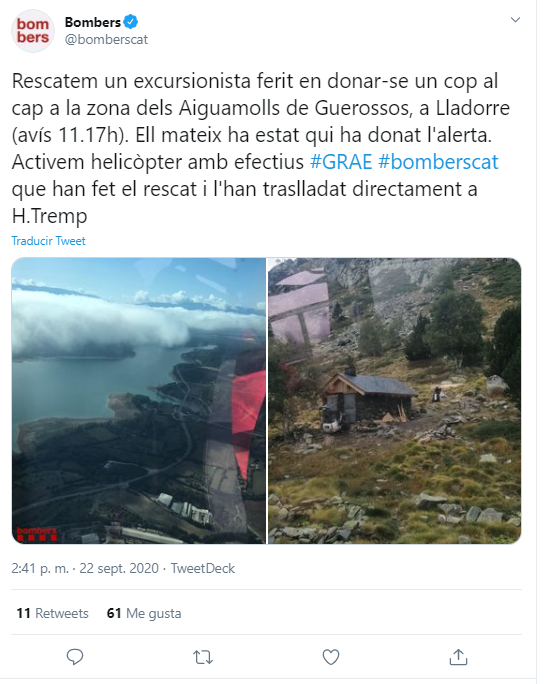Click the blue verified badge next to Bombers
This screenshot has height=684, width=549.
[130, 21]
